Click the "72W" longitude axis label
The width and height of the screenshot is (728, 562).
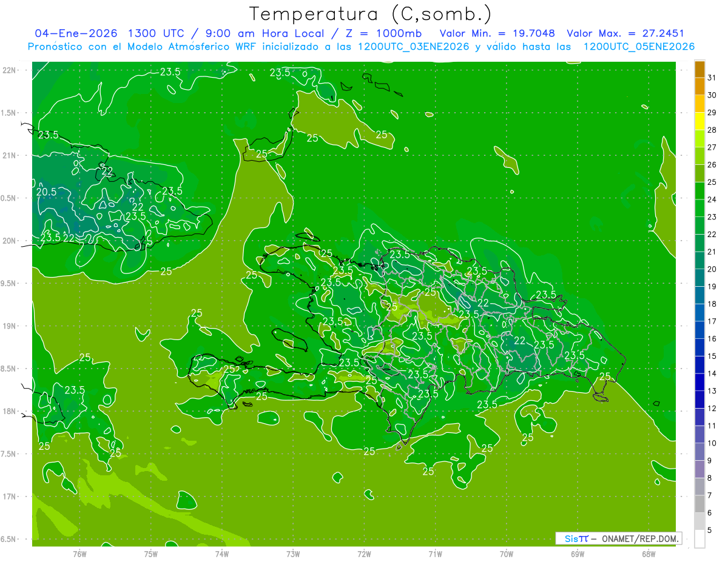pyautogui.click(x=364, y=554)
